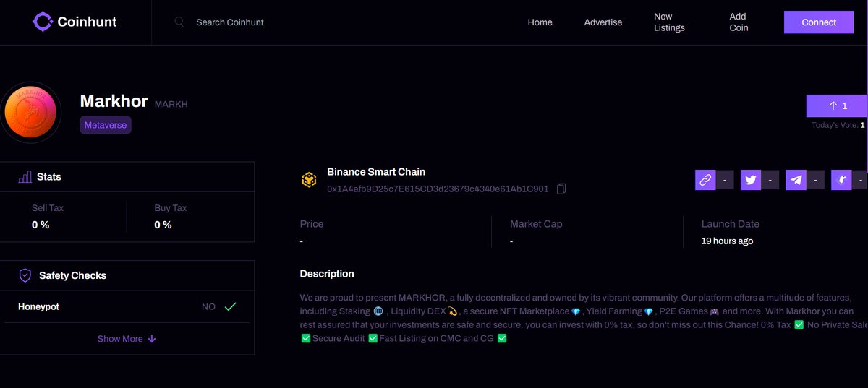Click the Stats bar chart icon
868x388 pixels.
coord(25,177)
